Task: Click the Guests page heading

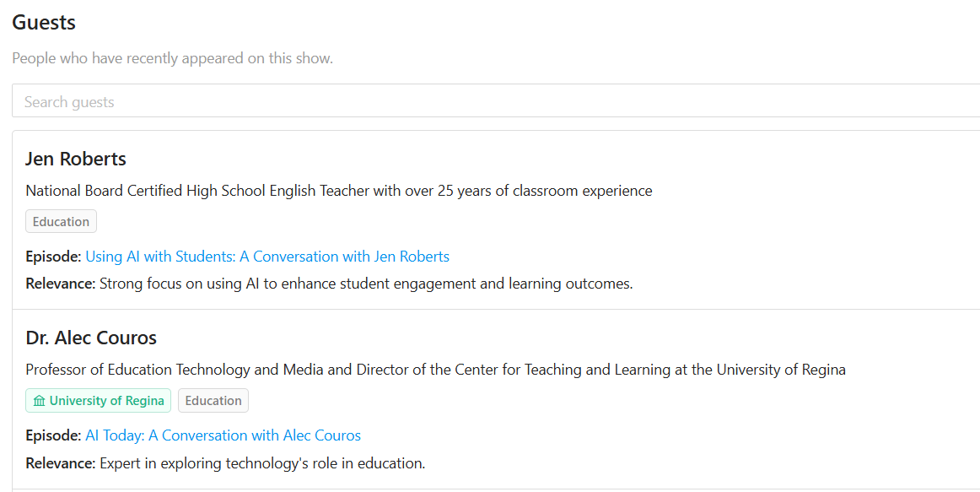Action: click(x=44, y=23)
